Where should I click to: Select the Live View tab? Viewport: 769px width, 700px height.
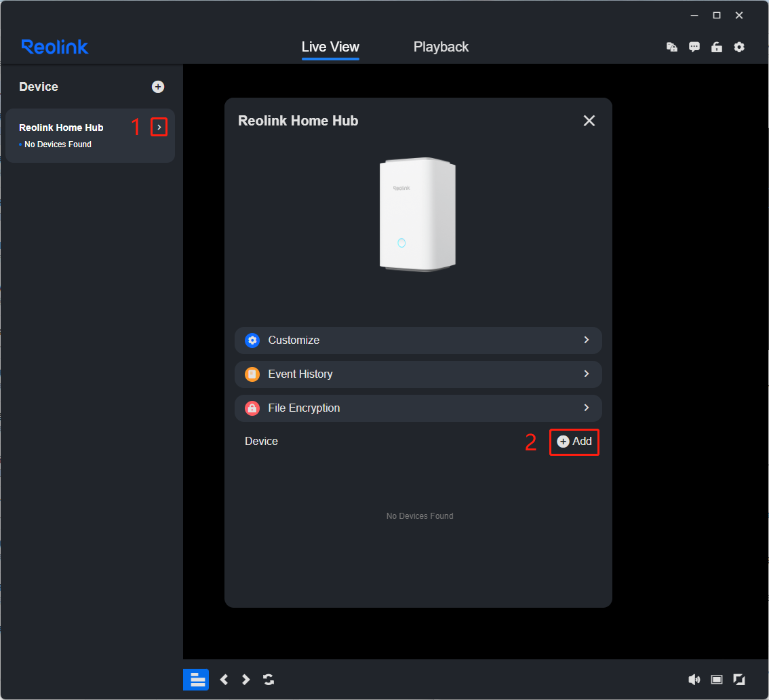pyautogui.click(x=330, y=47)
